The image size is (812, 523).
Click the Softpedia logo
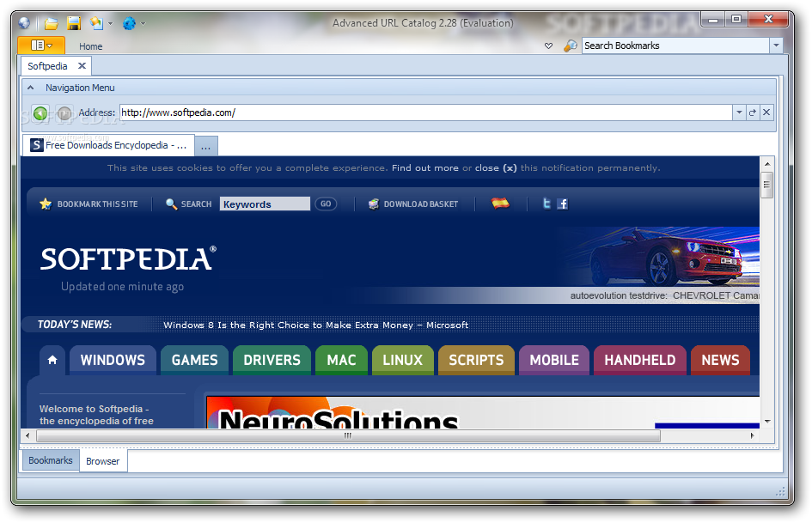point(128,258)
